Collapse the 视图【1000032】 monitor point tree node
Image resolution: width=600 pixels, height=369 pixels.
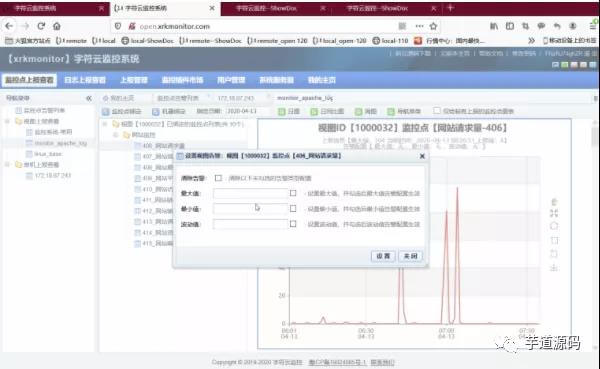click(x=105, y=124)
